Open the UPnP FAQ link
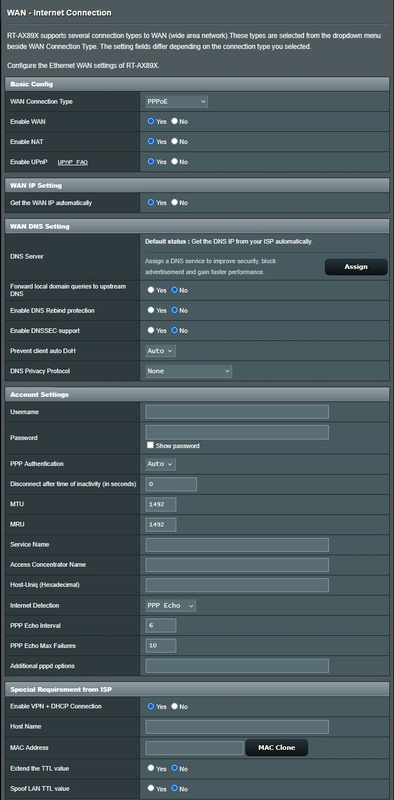The width and height of the screenshot is (394, 800). point(72,162)
